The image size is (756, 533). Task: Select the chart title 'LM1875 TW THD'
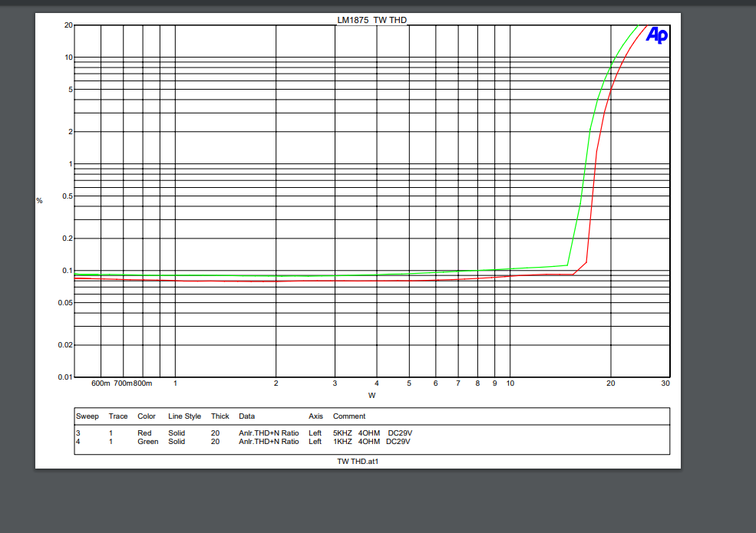point(371,20)
